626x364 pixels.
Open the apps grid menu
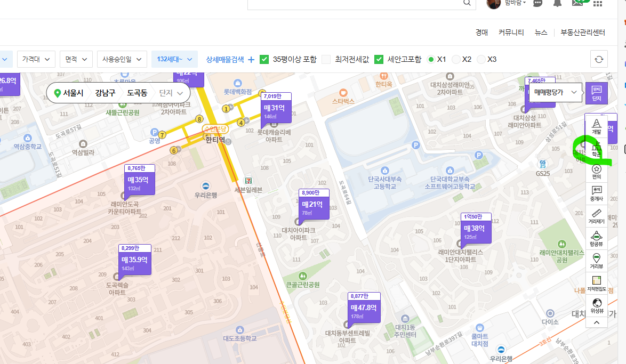[x=598, y=3]
